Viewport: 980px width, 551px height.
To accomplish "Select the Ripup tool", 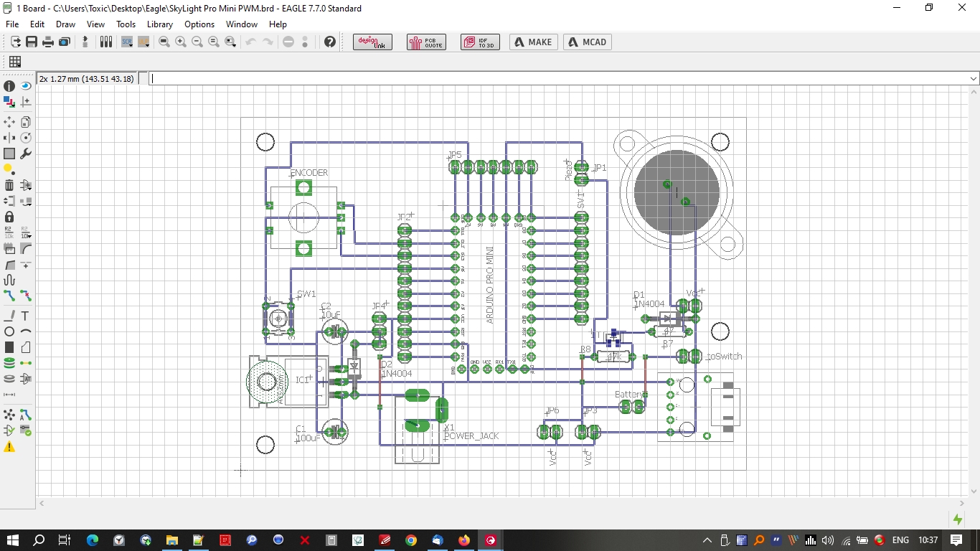I will tap(26, 296).
